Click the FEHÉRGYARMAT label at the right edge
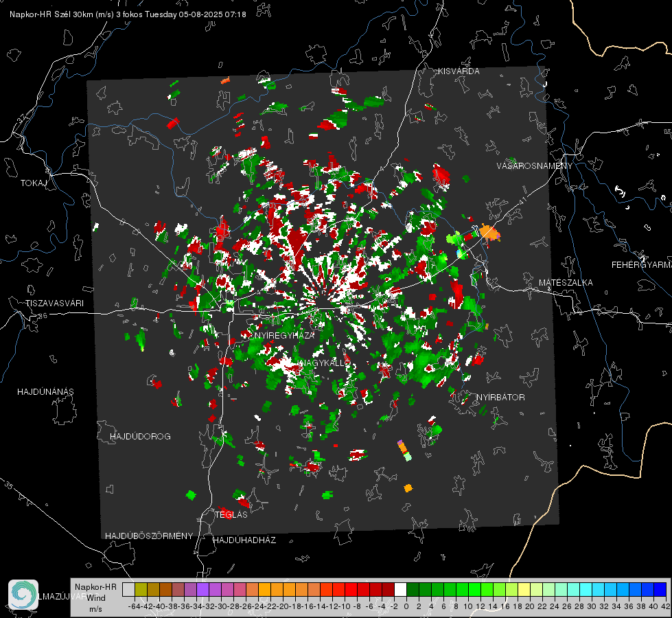 click(x=642, y=265)
